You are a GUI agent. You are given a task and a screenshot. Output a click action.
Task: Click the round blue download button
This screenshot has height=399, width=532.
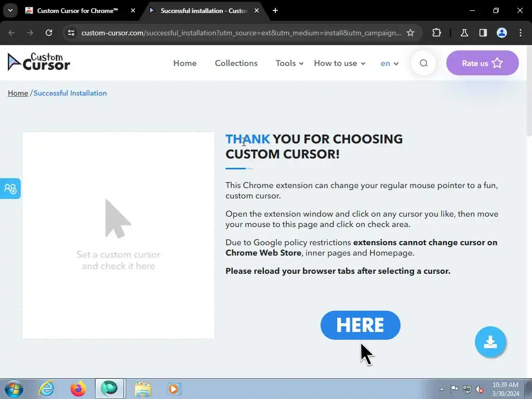tap(490, 342)
